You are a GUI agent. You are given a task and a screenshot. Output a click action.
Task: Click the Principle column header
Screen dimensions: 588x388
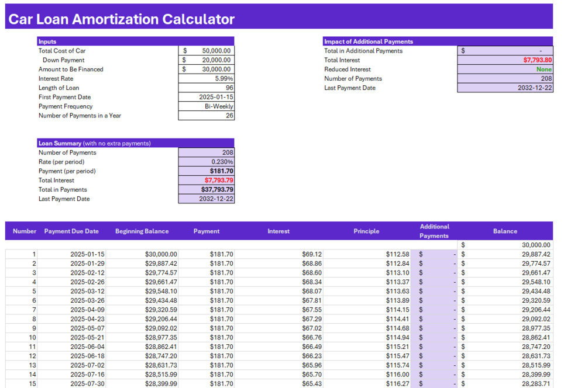point(366,231)
